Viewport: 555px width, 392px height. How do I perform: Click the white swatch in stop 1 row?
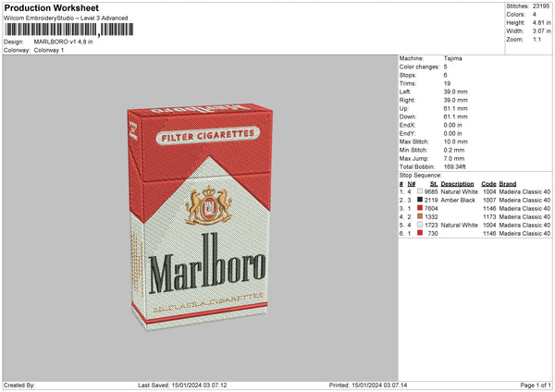pyautogui.click(x=420, y=191)
